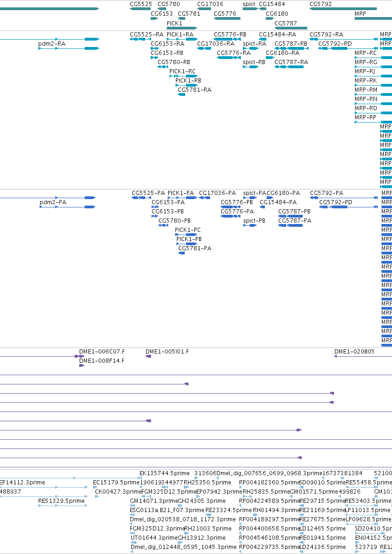
Task: Select the spict gene label
Action: (249, 4)
